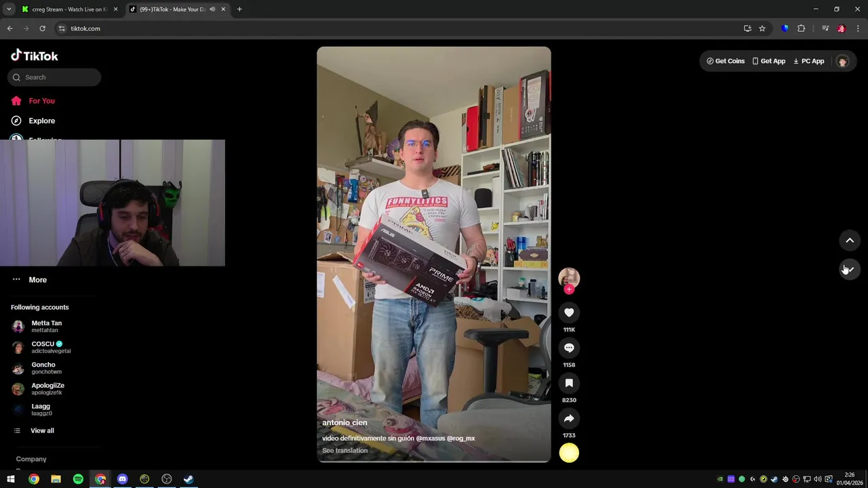The height and width of the screenshot is (488, 868).
Task: Open the For You feed
Action: [x=41, y=101]
